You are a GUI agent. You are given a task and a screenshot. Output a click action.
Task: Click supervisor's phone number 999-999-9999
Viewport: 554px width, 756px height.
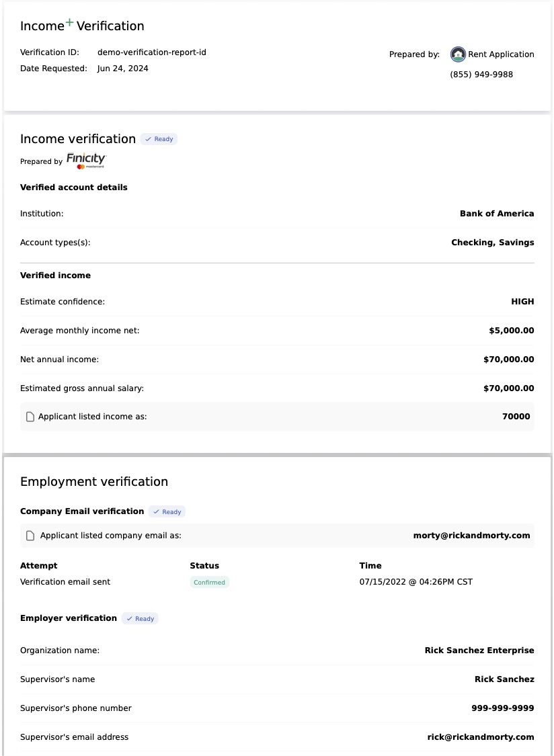click(x=503, y=708)
